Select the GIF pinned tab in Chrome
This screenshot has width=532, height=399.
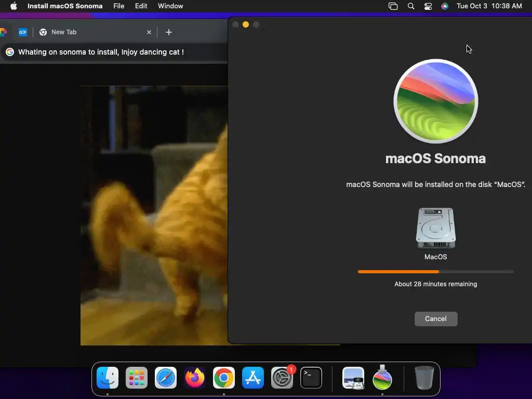[22, 32]
